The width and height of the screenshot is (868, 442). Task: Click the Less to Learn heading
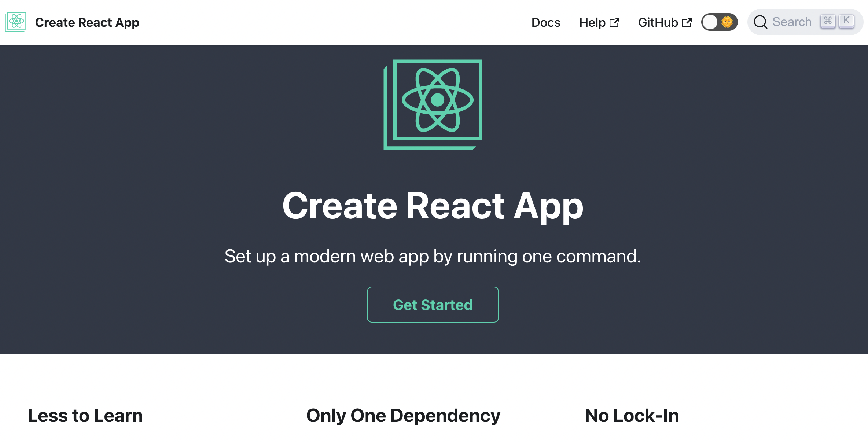(85, 416)
